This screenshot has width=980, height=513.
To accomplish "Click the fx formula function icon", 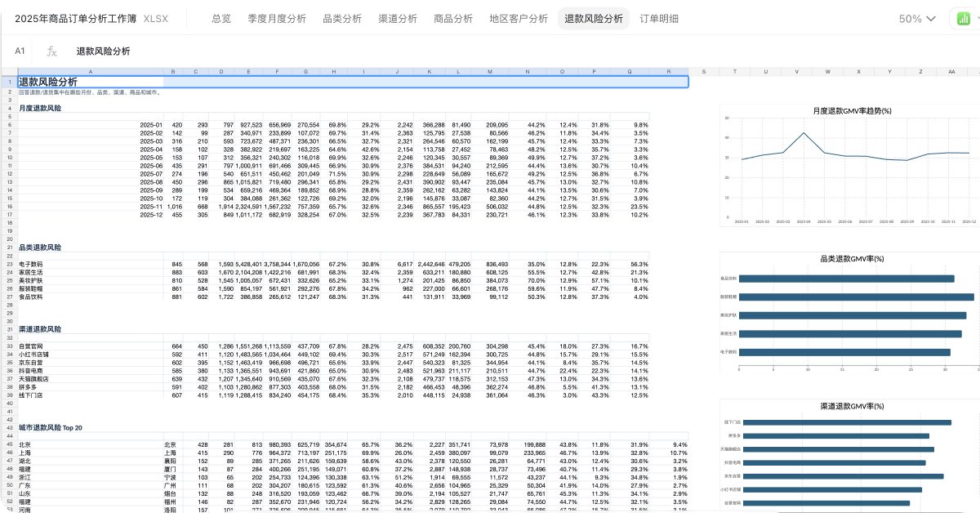I will click(x=52, y=51).
